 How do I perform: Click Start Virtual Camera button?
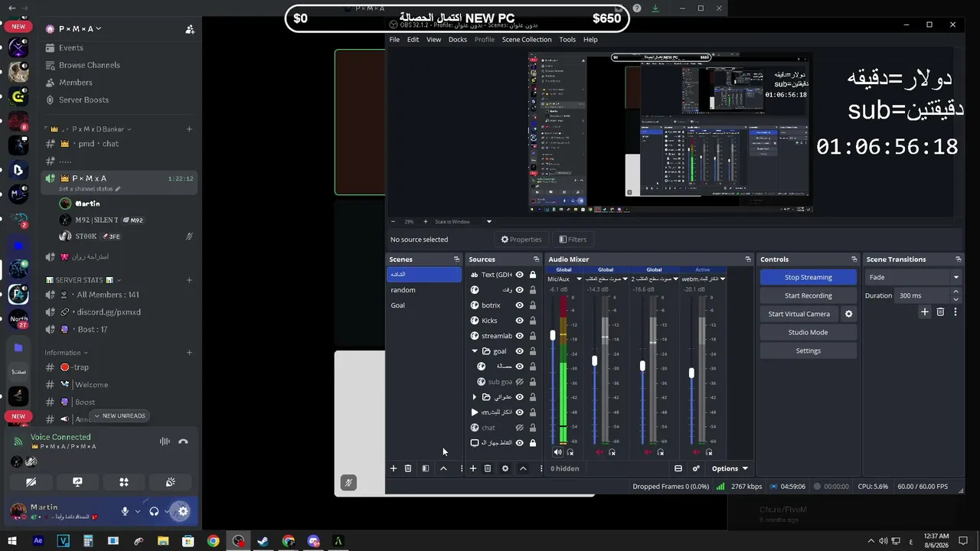[x=799, y=314]
